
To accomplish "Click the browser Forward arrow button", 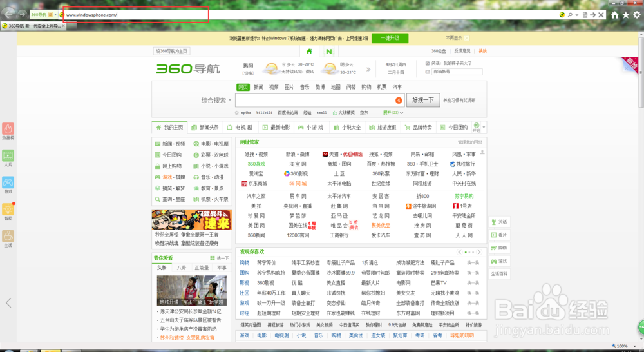I will click(x=22, y=14).
